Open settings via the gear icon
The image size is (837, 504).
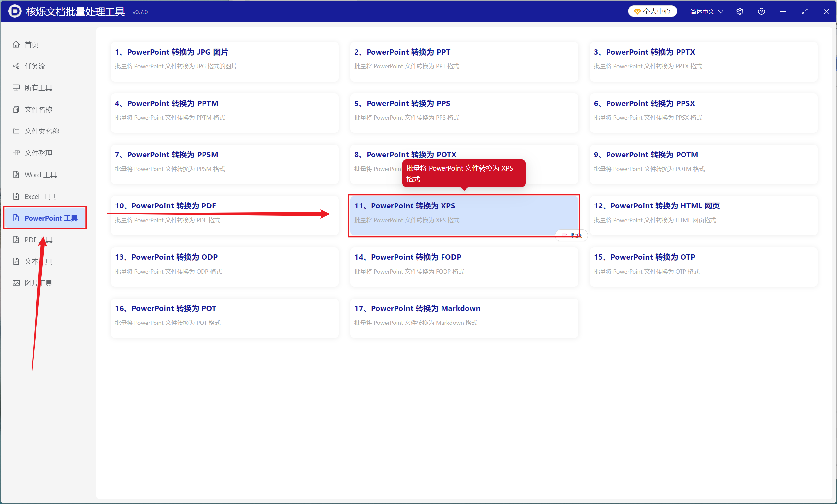pyautogui.click(x=740, y=12)
